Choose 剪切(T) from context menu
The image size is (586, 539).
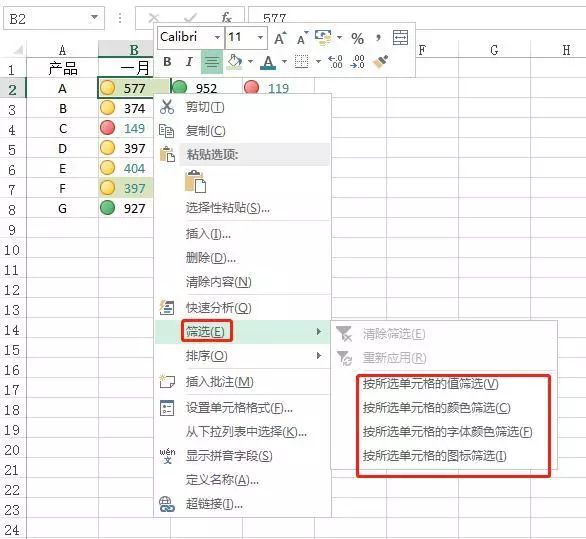pos(242,107)
